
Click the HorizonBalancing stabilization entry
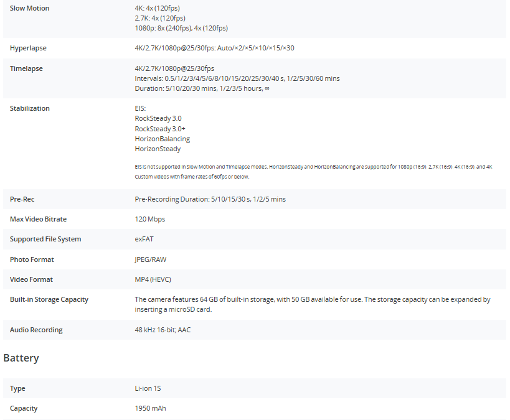162,139
